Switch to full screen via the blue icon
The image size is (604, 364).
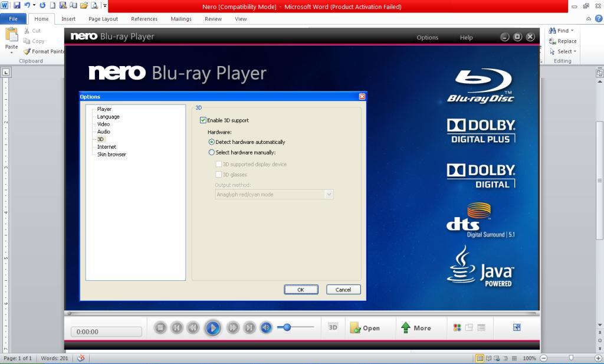click(x=517, y=327)
